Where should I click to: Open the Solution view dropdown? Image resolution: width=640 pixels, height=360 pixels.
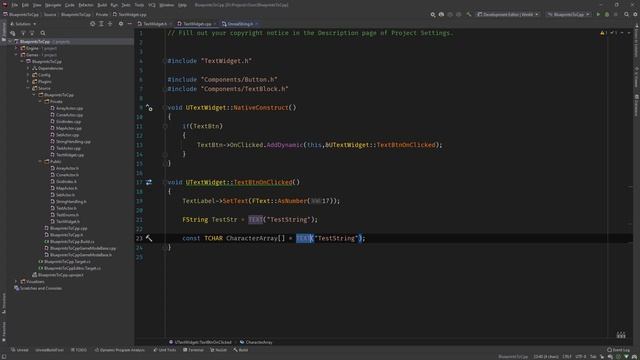coord(23,24)
